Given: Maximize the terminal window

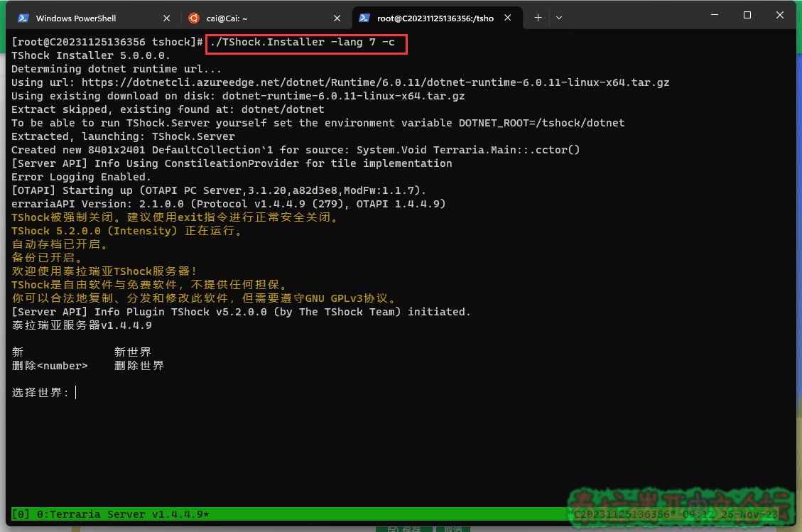Looking at the screenshot, I should 747,15.
